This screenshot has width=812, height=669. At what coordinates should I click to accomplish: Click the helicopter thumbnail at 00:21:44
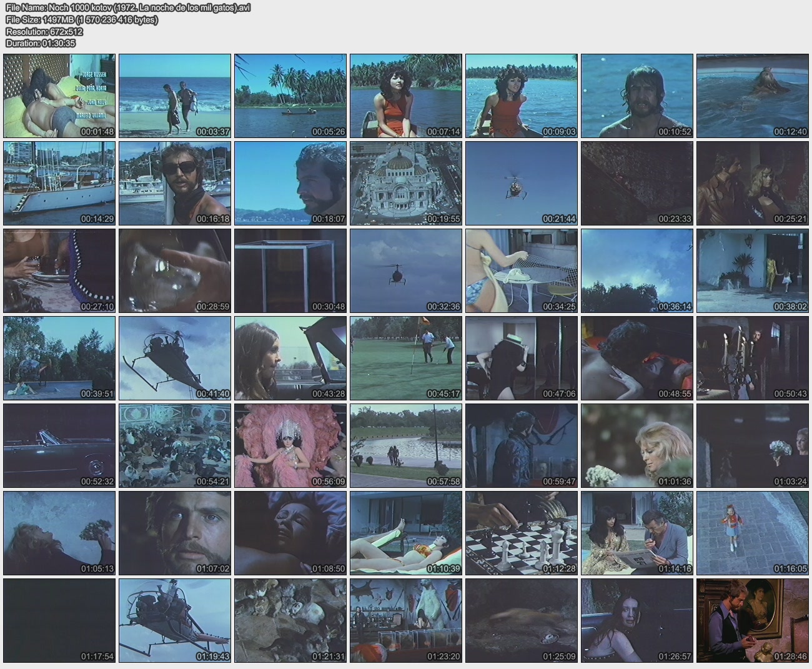(522, 183)
